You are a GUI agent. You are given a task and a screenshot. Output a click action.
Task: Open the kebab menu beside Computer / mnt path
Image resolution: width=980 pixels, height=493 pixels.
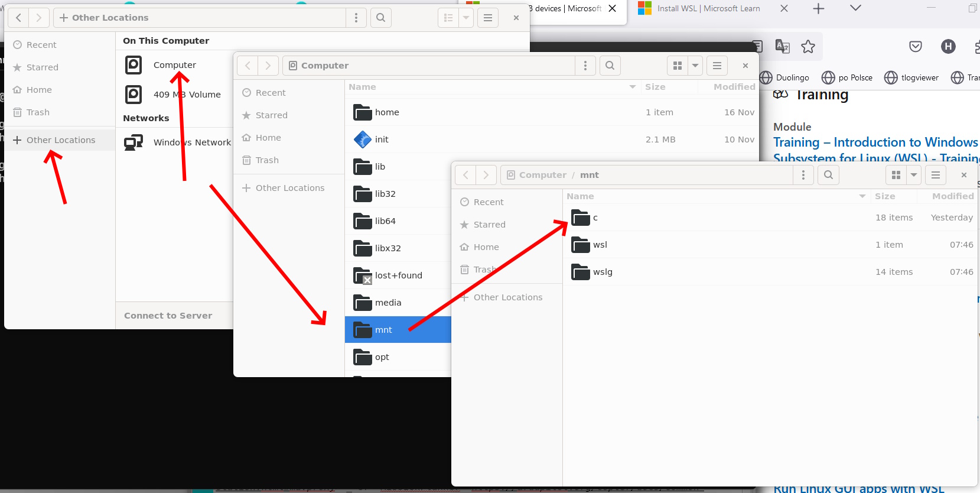pyautogui.click(x=803, y=175)
